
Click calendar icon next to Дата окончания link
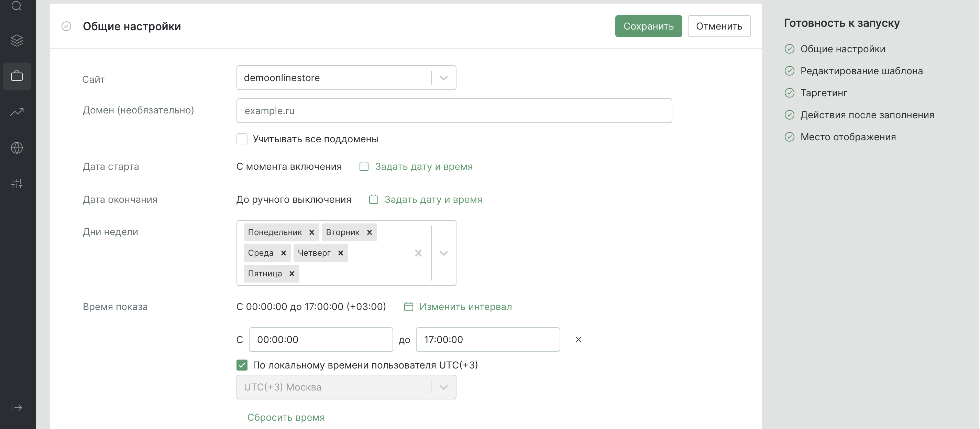[374, 199]
